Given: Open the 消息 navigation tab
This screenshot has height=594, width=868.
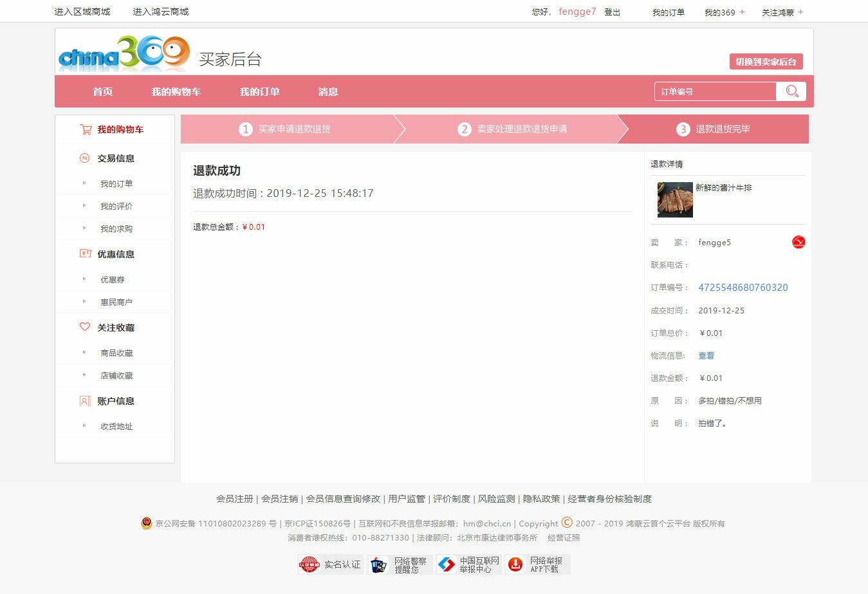Looking at the screenshot, I should [x=328, y=91].
